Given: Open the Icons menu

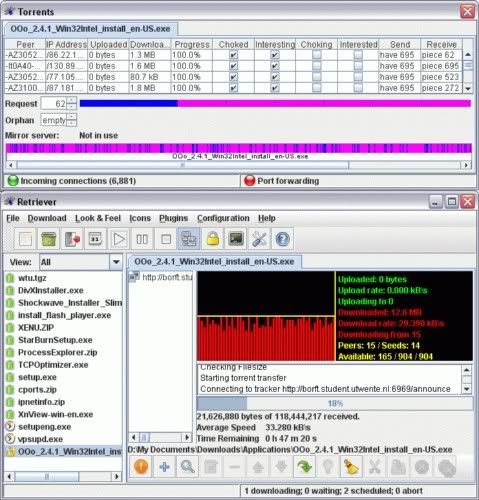Looking at the screenshot, I should click(140, 218).
